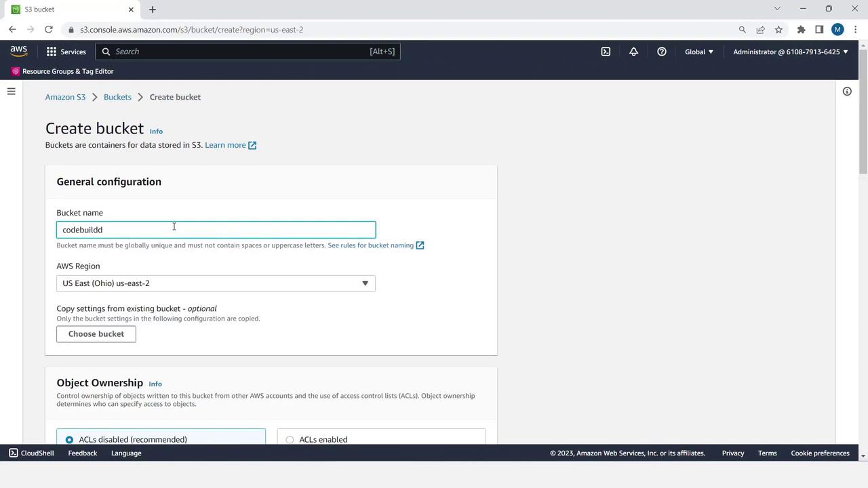Click the AWS console search box
This screenshot has height=488, width=868.
point(248,52)
